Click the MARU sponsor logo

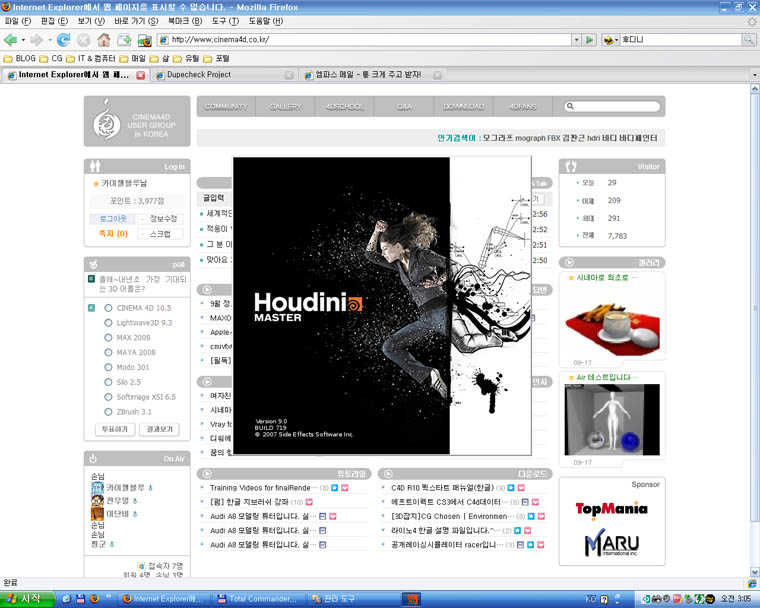tap(612, 543)
